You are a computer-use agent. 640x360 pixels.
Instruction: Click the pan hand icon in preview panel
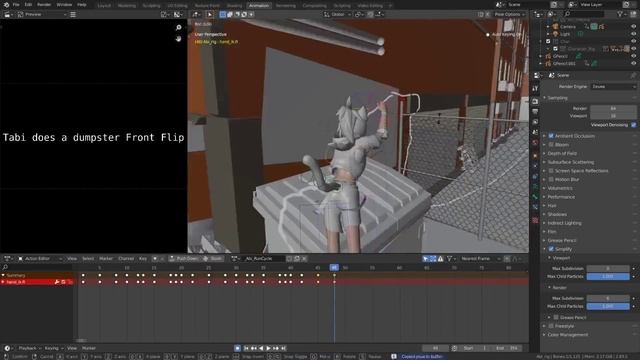[178, 39]
